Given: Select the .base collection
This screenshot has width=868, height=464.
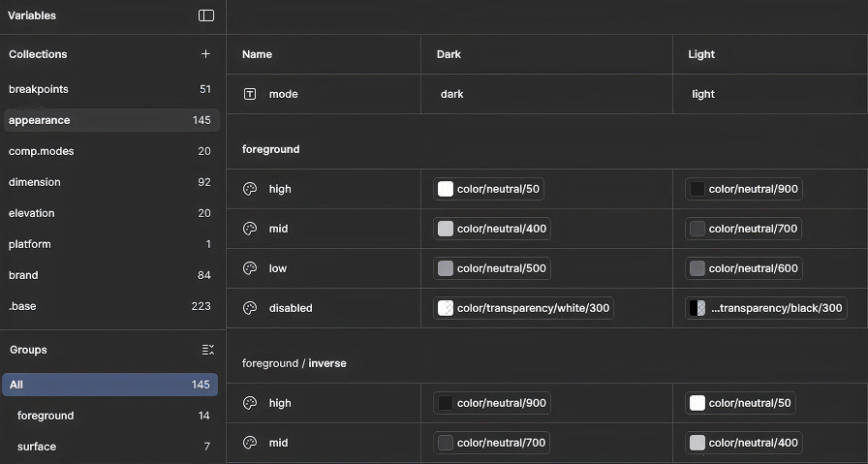Looking at the screenshot, I should click(22, 306).
